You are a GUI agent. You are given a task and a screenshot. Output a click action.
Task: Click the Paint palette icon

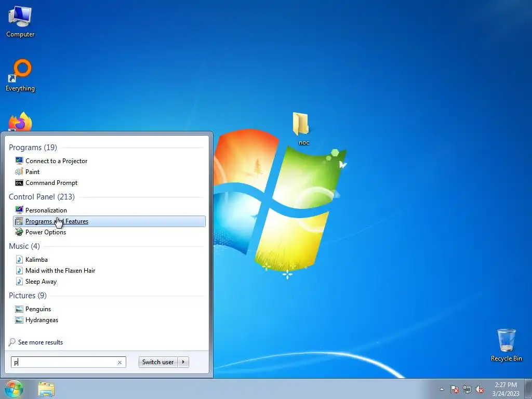(19, 171)
